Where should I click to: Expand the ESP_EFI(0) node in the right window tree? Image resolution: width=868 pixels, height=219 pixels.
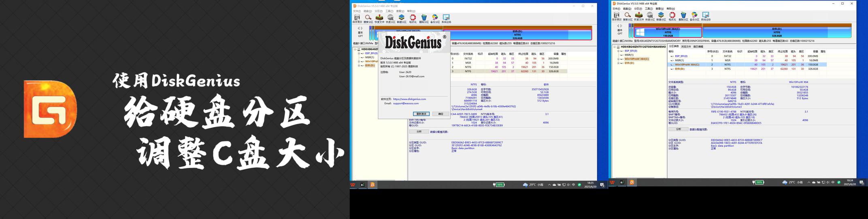click(x=618, y=51)
